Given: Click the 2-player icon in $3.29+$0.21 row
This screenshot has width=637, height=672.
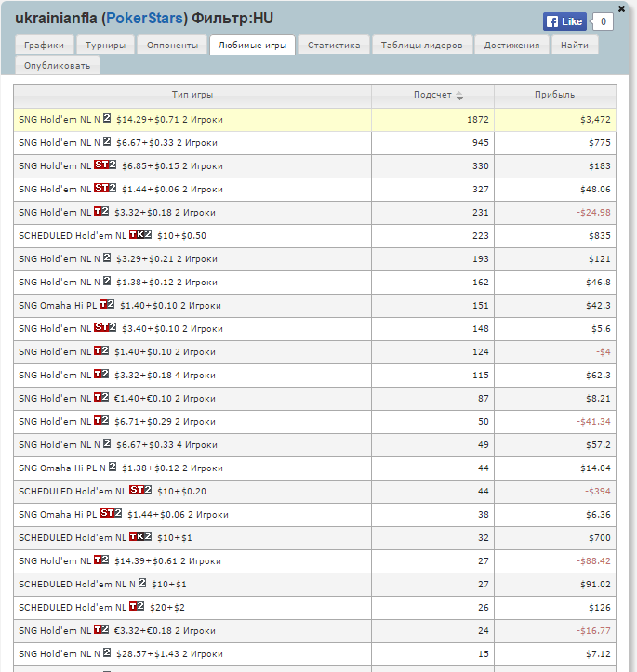Looking at the screenshot, I should tap(107, 257).
